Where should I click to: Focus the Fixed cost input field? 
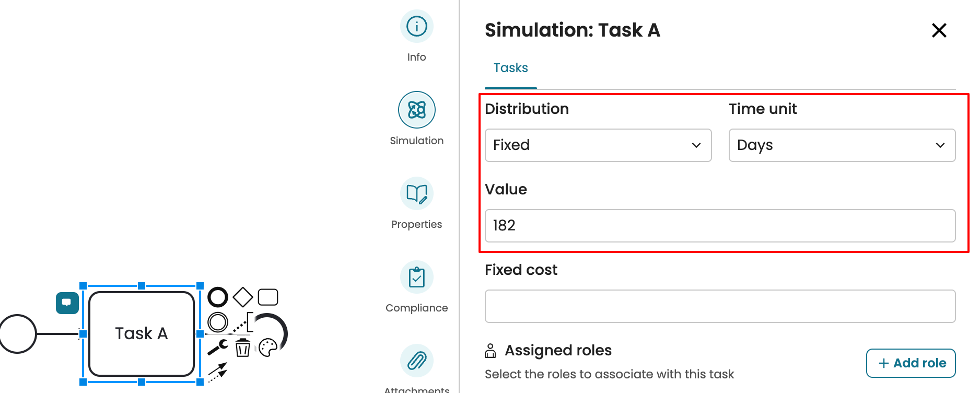click(720, 306)
